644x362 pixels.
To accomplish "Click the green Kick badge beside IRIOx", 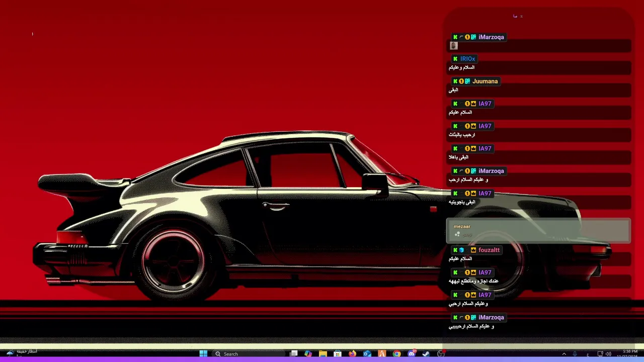I will (x=455, y=59).
